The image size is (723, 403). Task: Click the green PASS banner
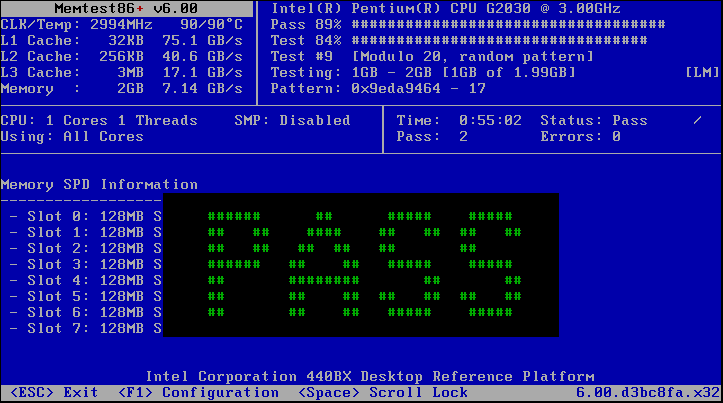point(361,265)
